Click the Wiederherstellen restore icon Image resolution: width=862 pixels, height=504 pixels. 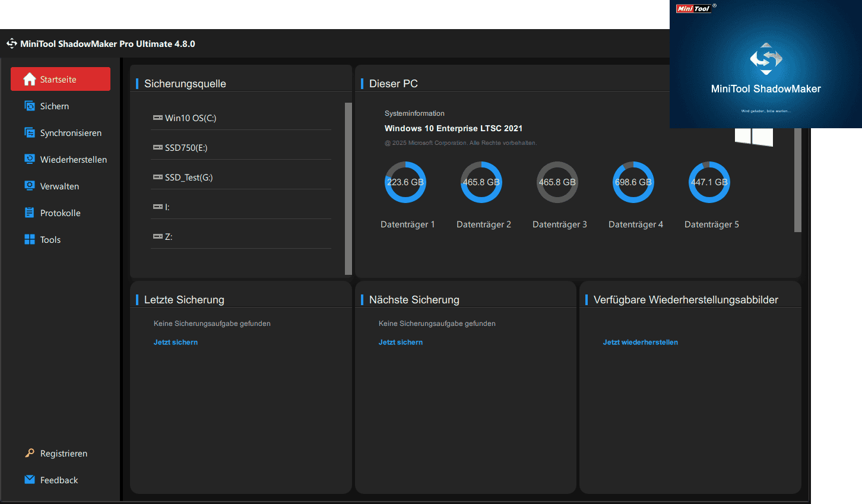[x=30, y=159]
